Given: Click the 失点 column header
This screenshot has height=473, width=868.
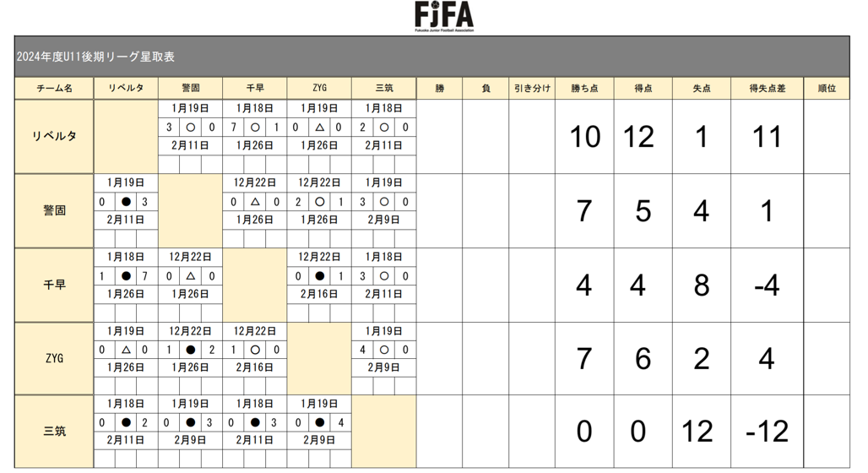Looking at the screenshot, I should point(701,89).
